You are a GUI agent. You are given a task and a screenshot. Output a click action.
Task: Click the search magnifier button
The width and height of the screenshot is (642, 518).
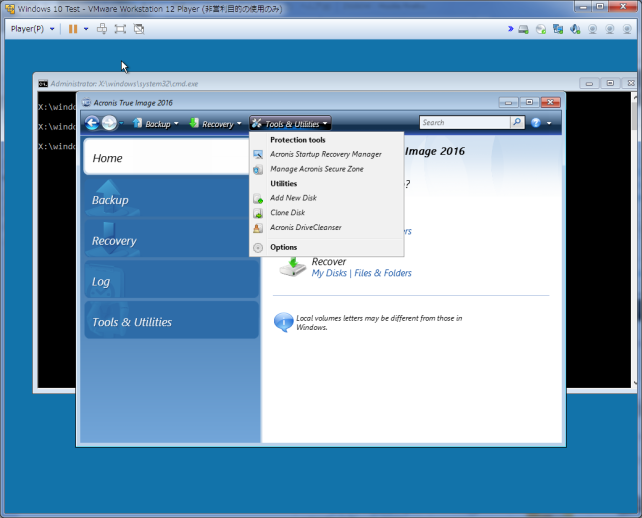(x=517, y=122)
